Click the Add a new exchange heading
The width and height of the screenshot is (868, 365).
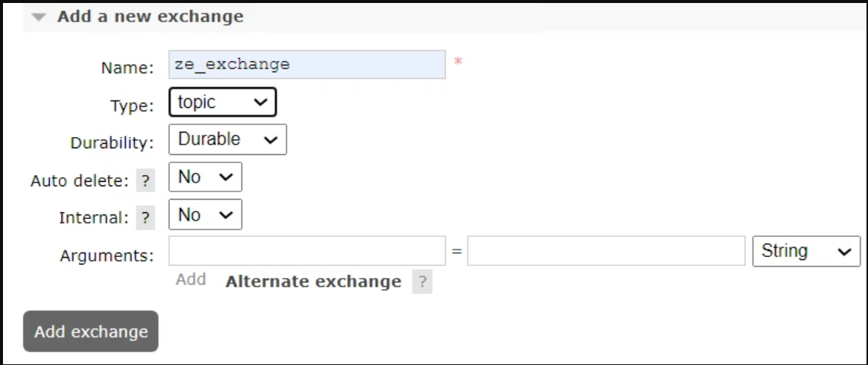[150, 16]
